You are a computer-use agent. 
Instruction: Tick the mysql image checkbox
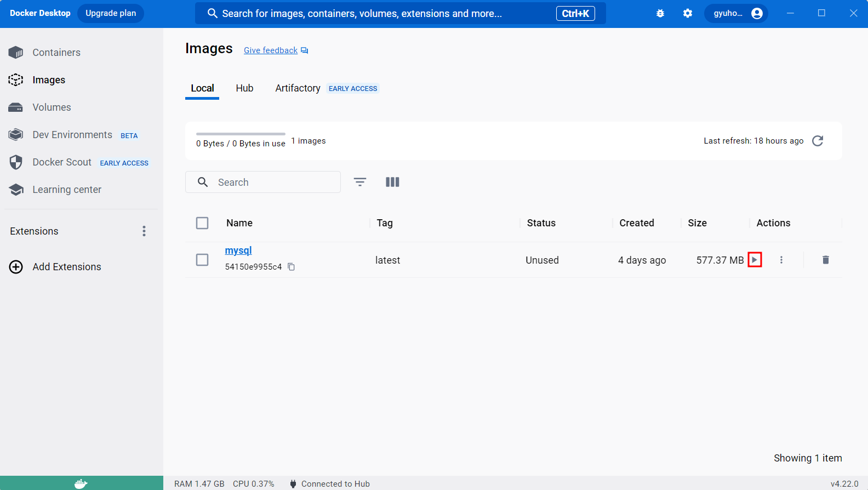click(x=202, y=260)
